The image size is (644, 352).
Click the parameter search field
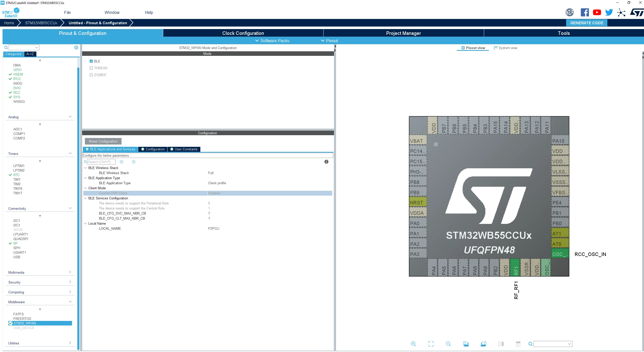[101, 162]
